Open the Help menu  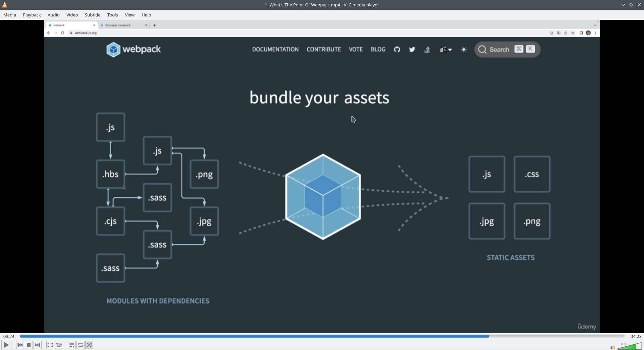point(146,15)
